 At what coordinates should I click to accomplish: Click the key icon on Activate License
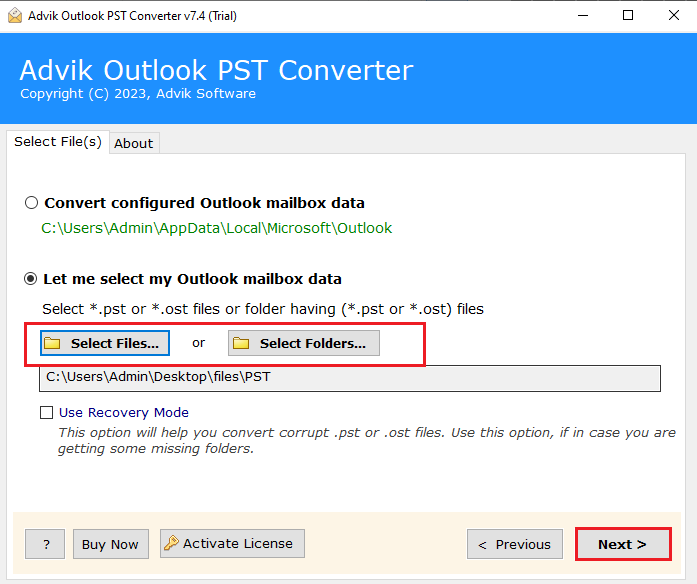pyautogui.click(x=171, y=544)
